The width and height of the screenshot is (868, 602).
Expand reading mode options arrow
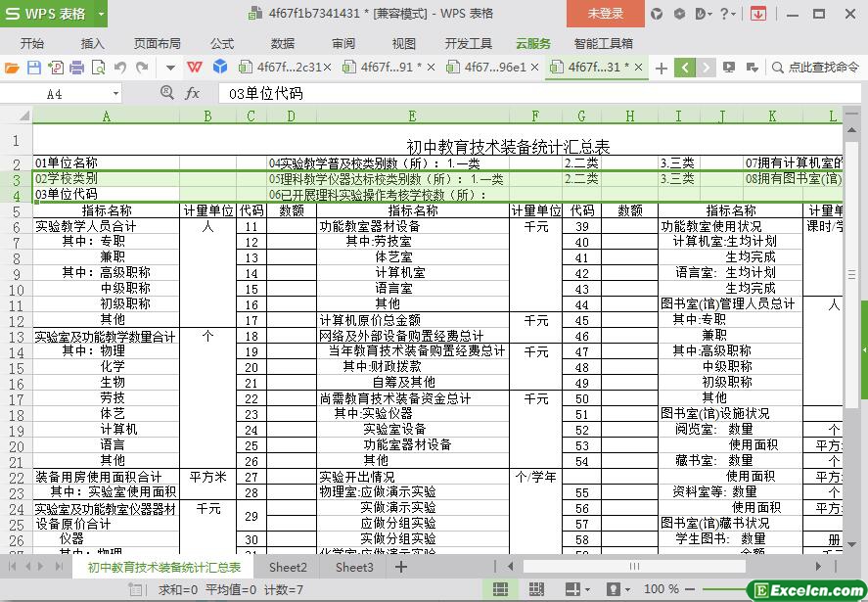pyautogui.click(x=587, y=590)
